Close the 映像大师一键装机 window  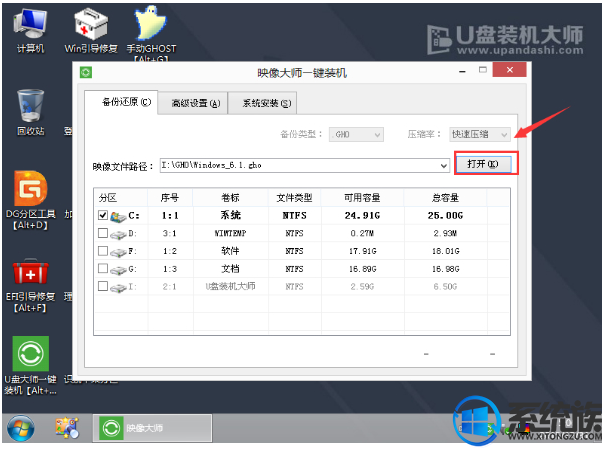(509, 70)
